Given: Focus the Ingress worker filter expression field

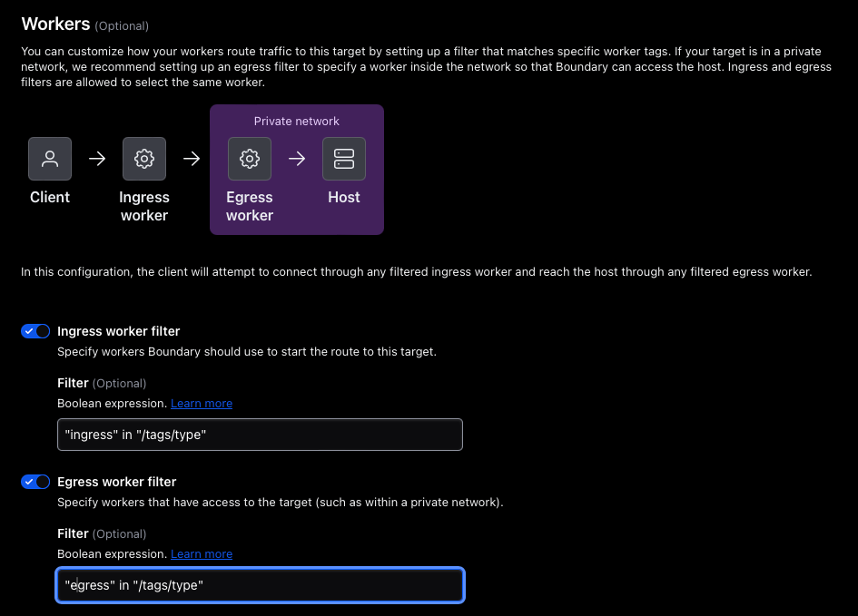Looking at the screenshot, I should pos(260,435).
